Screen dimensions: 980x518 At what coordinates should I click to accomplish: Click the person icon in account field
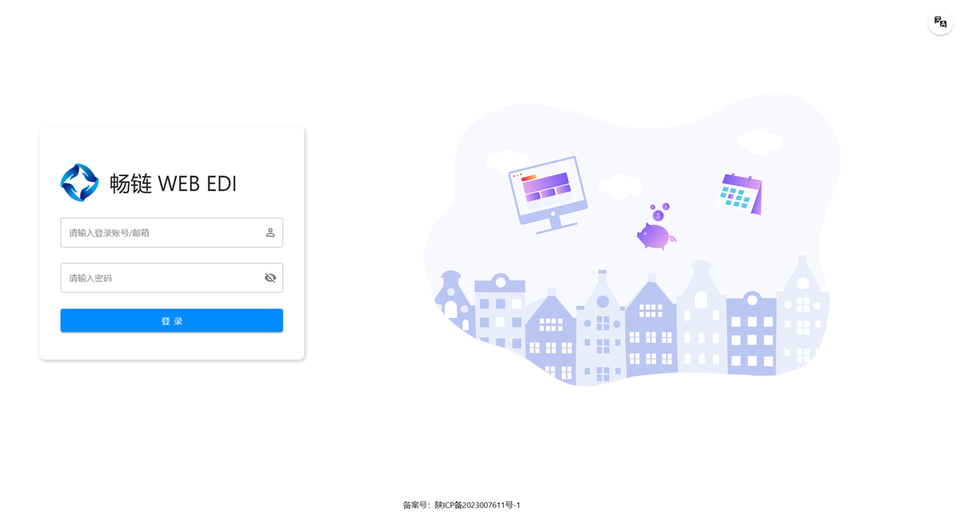pyautogui.click(x=270, y=232)
